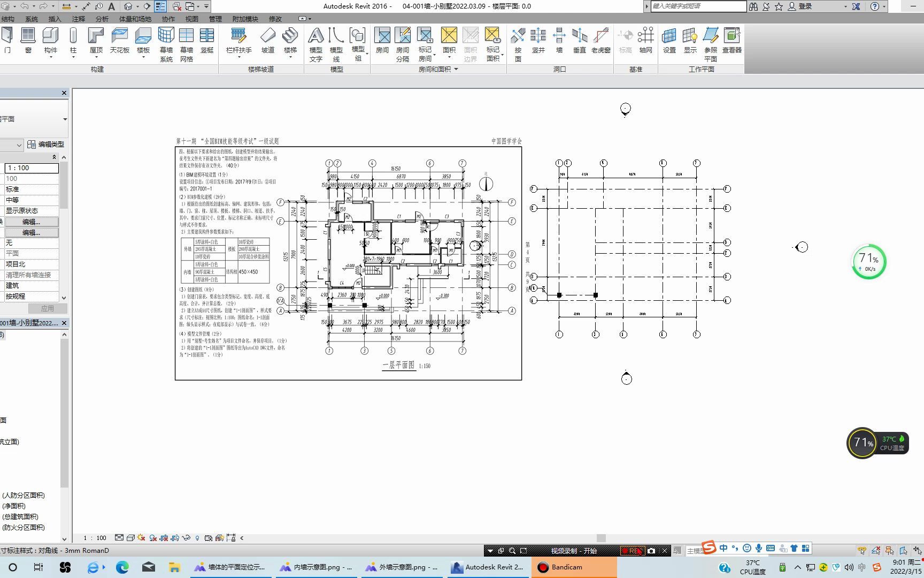This screenshot has height=578, width=924.
Task: Select the 幕墙系统 curtain system tool
Action: tap(166, 45)
